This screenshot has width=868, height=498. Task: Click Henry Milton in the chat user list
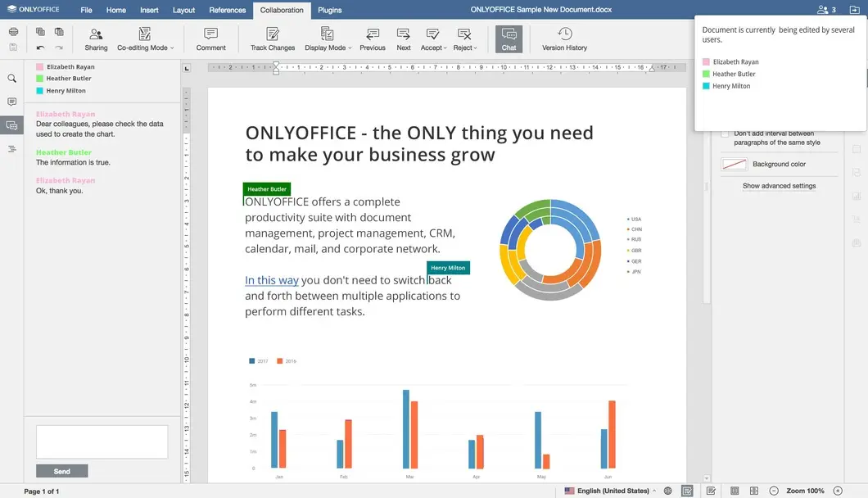click(66, 91)
